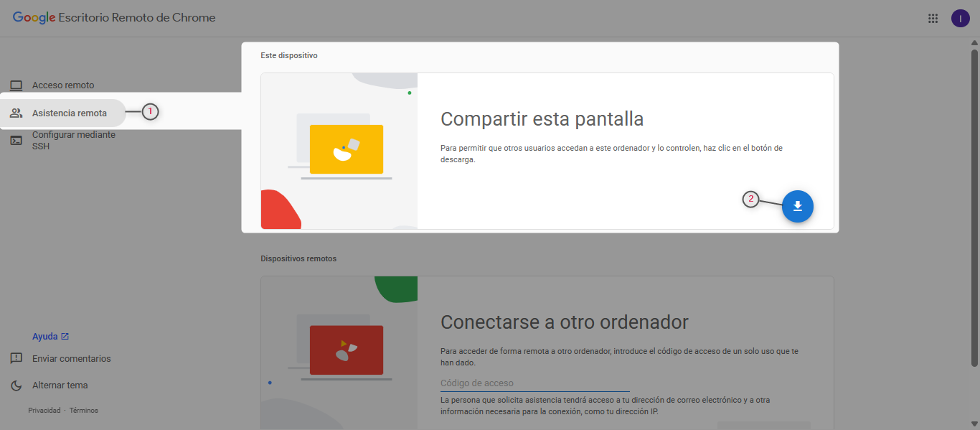Click the red laptop illustration
Screen dimensions: 980x430
347,350
